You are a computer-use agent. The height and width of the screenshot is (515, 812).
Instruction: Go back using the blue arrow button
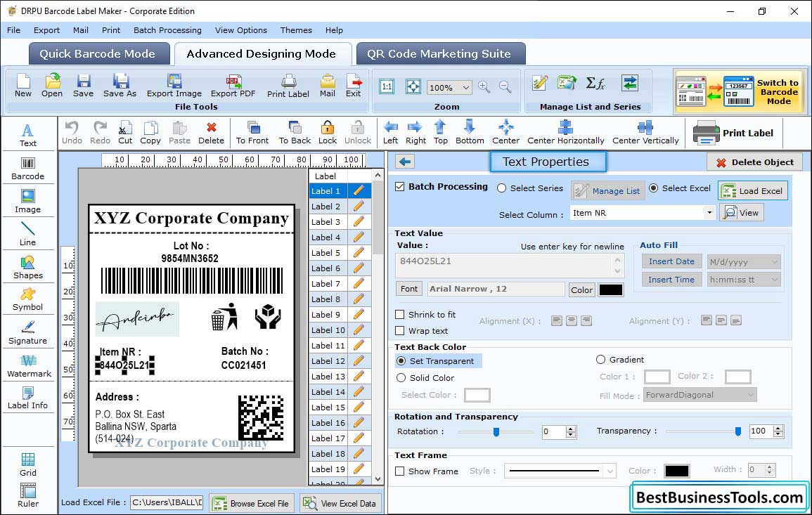[x=405, y=162]
